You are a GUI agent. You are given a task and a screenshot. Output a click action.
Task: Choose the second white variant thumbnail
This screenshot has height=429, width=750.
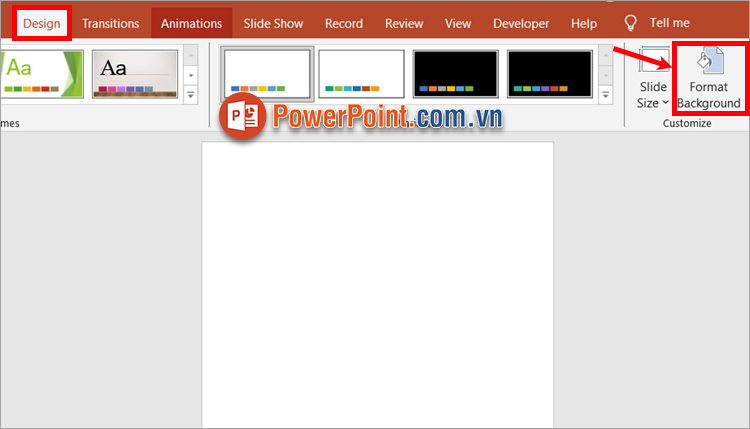[361, 73]
